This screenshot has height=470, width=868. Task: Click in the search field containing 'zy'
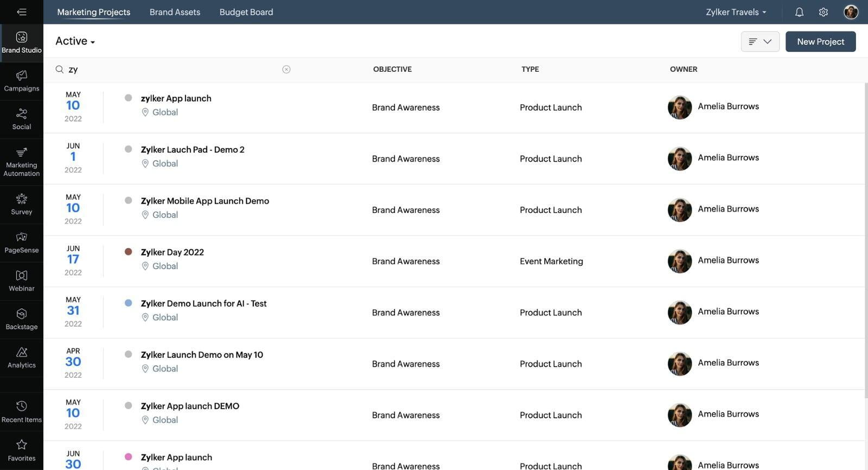click(174, 69)
